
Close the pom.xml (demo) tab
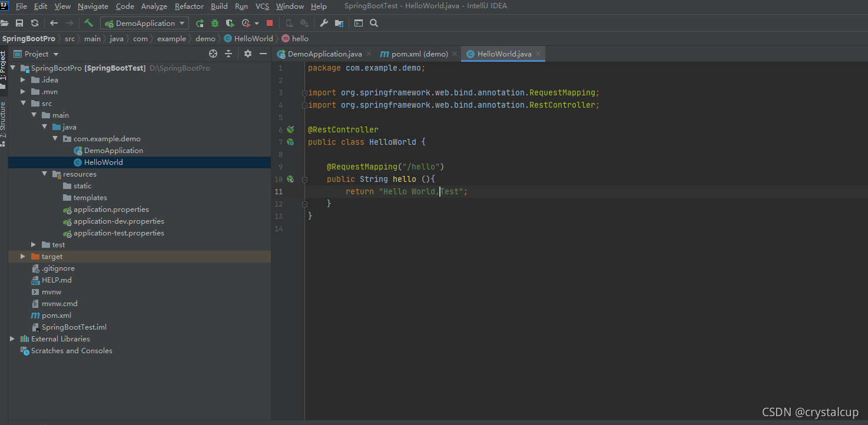point(455,54)
